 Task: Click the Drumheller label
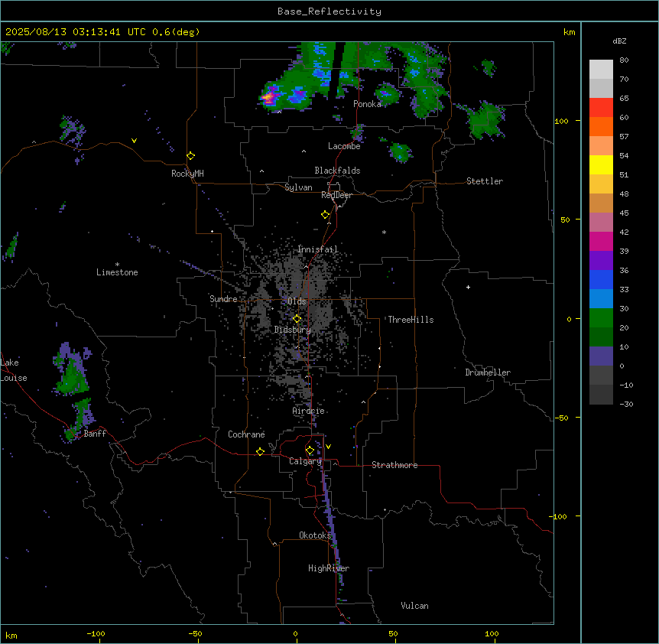488,372
